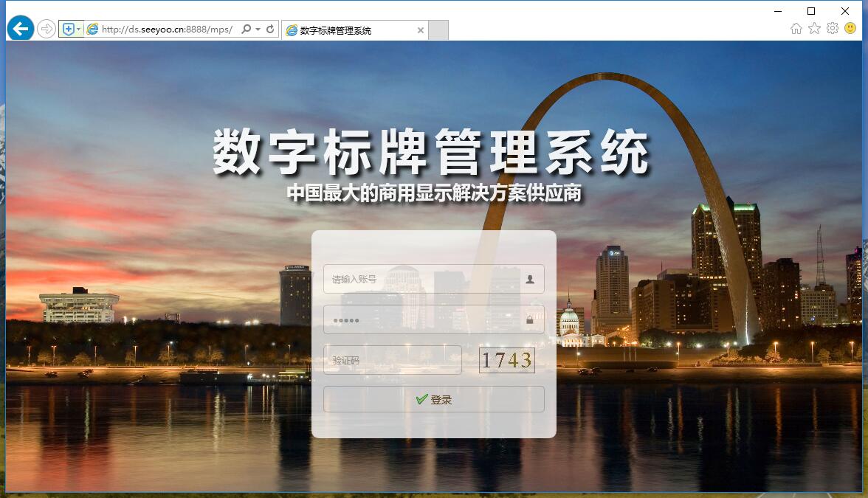This screenshot has height=498, width=868.
Task: Click the greyed-out forward arrow button
Action: [46, 30]
